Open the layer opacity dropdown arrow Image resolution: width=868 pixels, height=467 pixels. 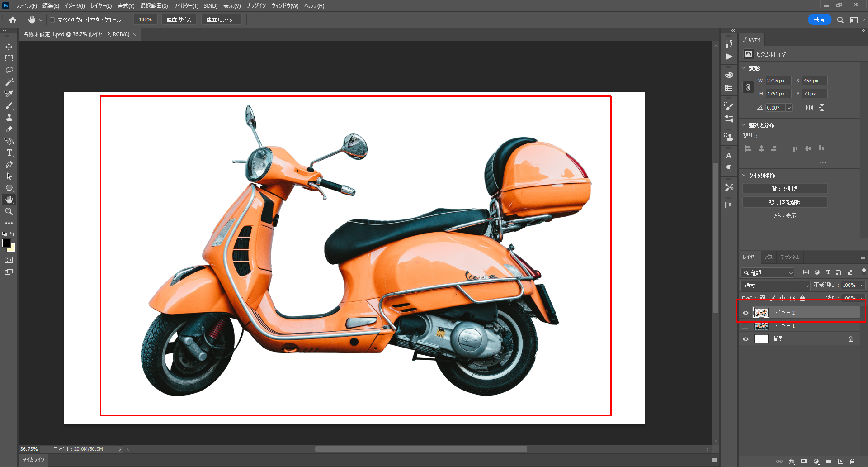(862, 286)
